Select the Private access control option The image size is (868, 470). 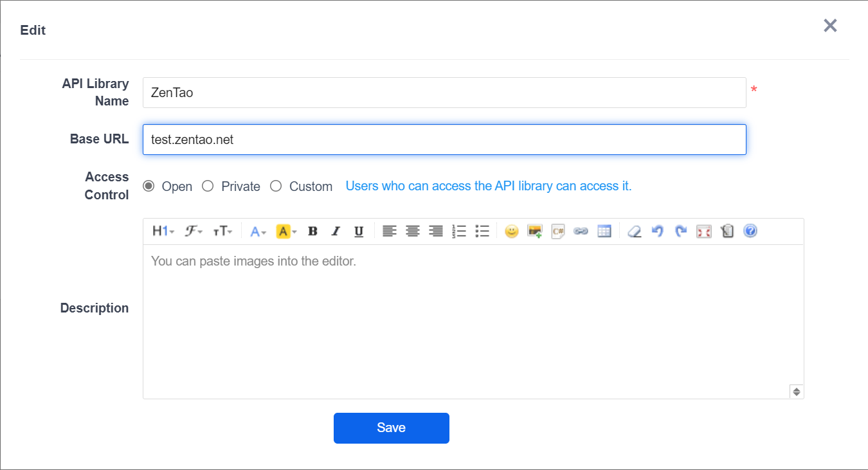(x=208, y=186)
